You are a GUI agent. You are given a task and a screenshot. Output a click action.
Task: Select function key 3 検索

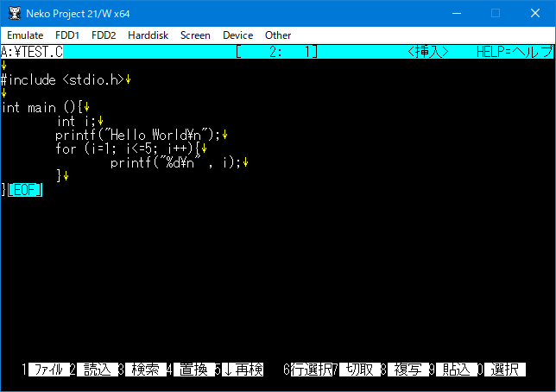(x=145, y=370)
